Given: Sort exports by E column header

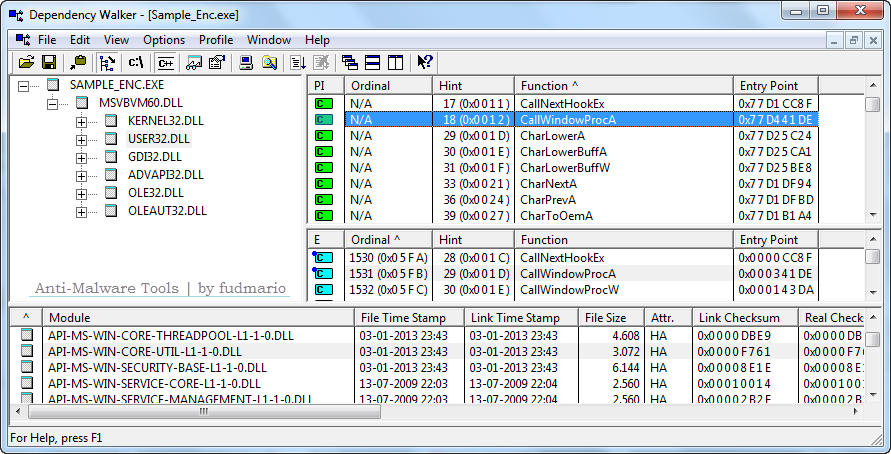Looking at the screenshot, I should pyautogui.click(x=326, y=240).
